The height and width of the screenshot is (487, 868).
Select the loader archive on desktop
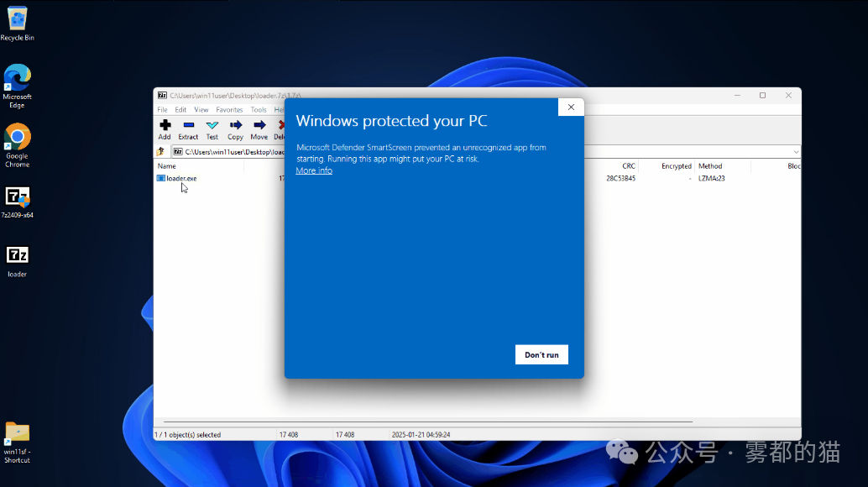point(17,261)
